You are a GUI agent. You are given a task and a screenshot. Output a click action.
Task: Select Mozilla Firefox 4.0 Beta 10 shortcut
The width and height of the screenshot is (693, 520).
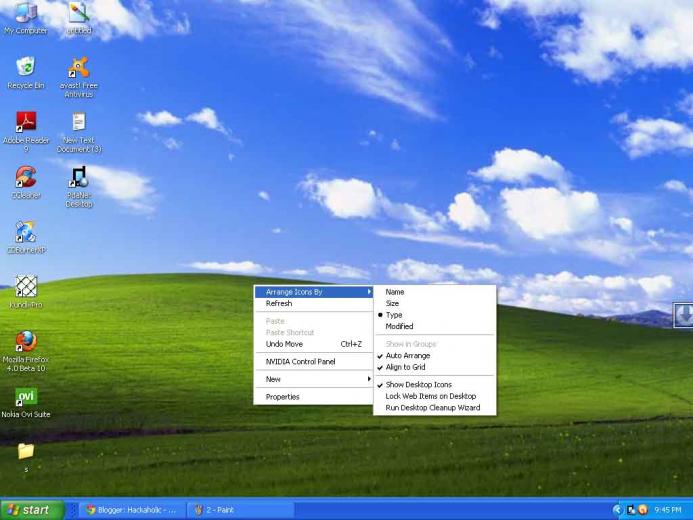(x=26, y=351)
